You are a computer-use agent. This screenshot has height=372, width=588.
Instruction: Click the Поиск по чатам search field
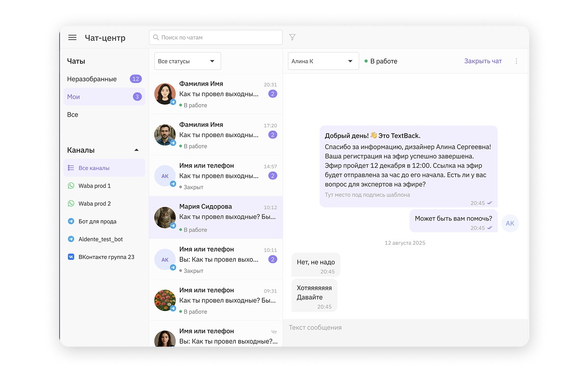click(x=216, y=37)
